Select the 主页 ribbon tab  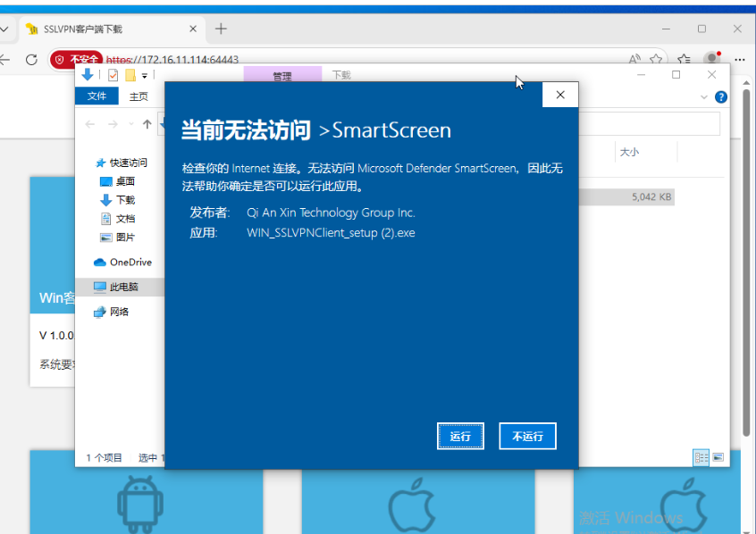pos(139,96)
